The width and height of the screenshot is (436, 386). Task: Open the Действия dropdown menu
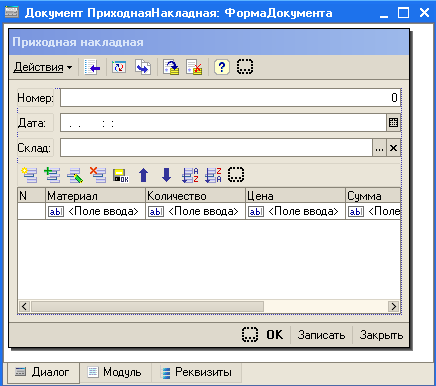coord(43,67)
